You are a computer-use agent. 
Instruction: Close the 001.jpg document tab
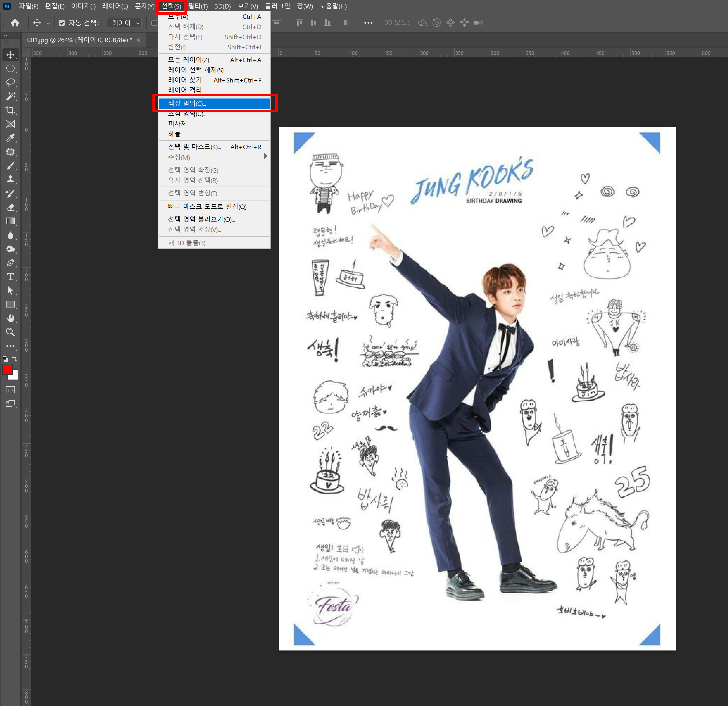138,40
